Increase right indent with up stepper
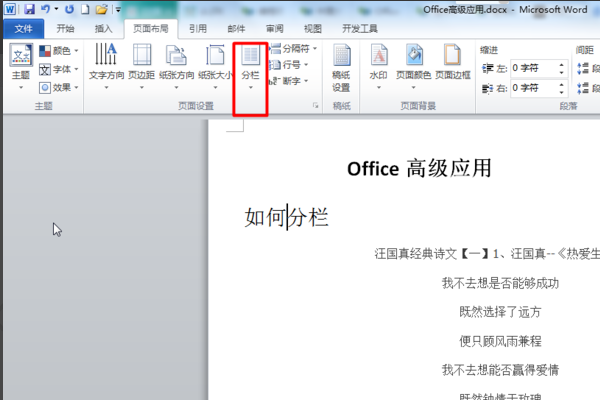This screenshot has width=600, height=400. pos(561,84)
